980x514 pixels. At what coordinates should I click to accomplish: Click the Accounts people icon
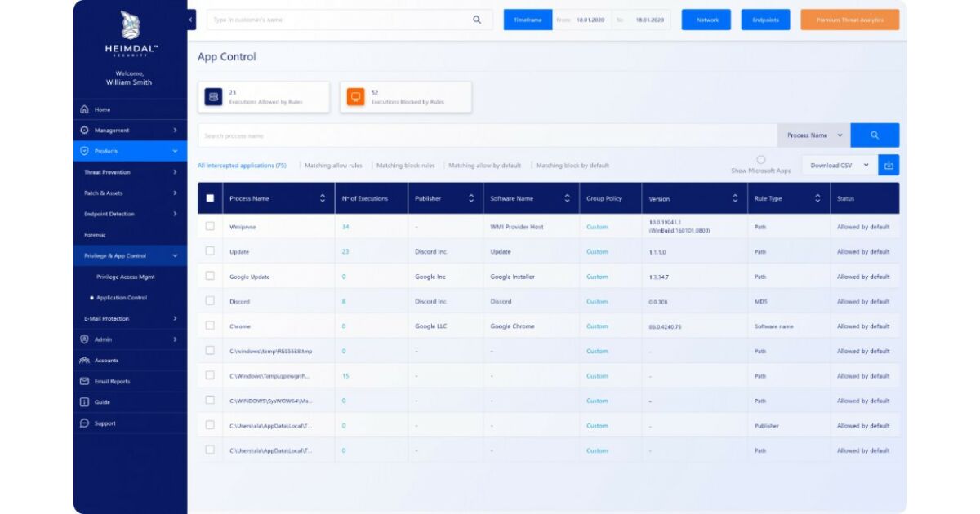[x=84, y=361]
